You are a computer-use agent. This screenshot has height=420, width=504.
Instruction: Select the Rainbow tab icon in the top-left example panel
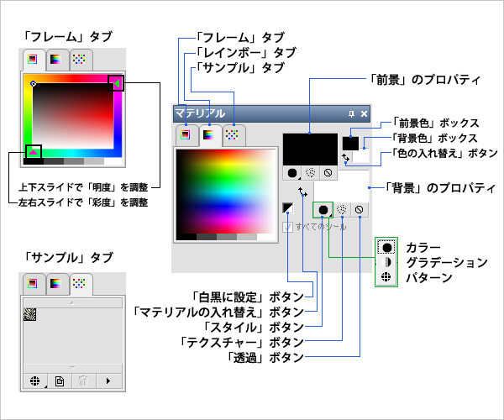click(55, 60)
